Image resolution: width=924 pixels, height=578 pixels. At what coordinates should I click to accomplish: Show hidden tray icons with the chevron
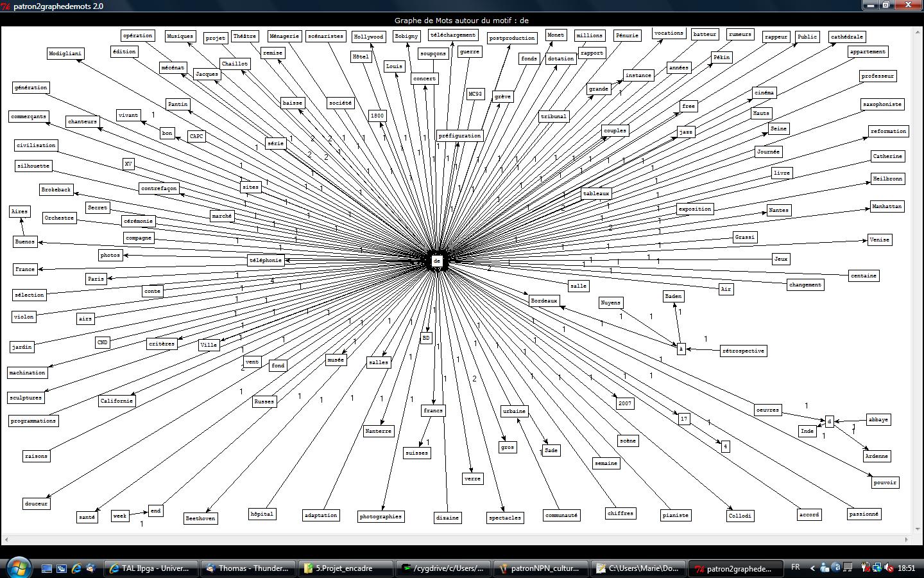(812, 568)
